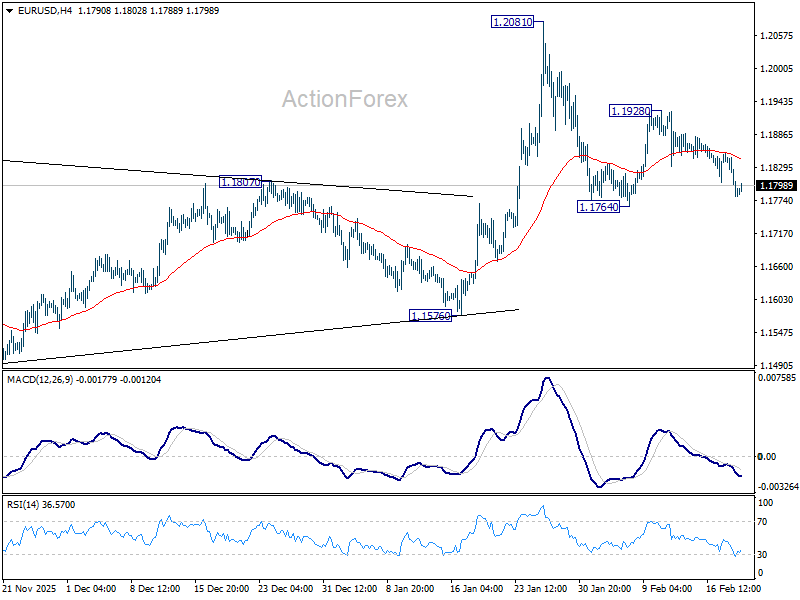Click the 1.15760 price low label
The height and width of the screenshot is (600, 800).
[x=431, y=316]
